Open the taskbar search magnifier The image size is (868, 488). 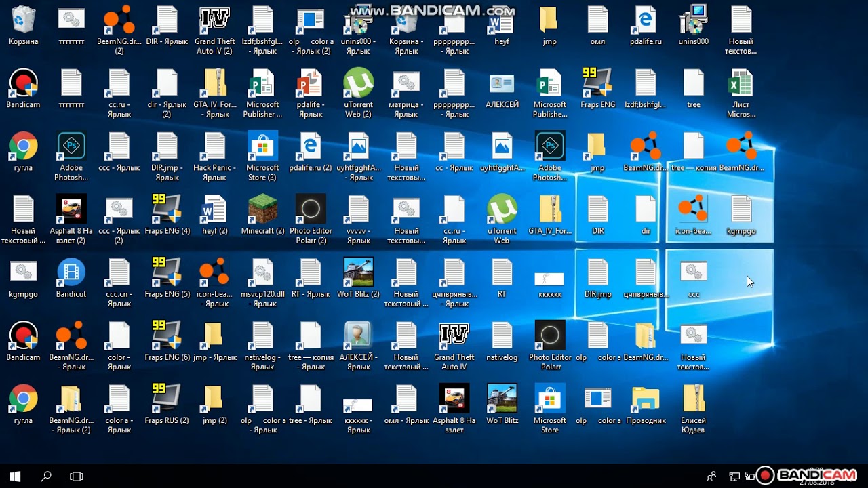point(46,476)
